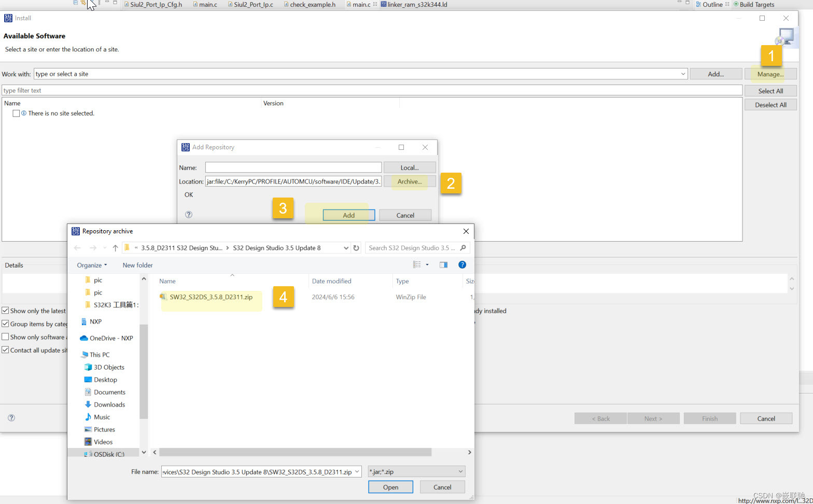Open the Organize menu

(92, 265)
